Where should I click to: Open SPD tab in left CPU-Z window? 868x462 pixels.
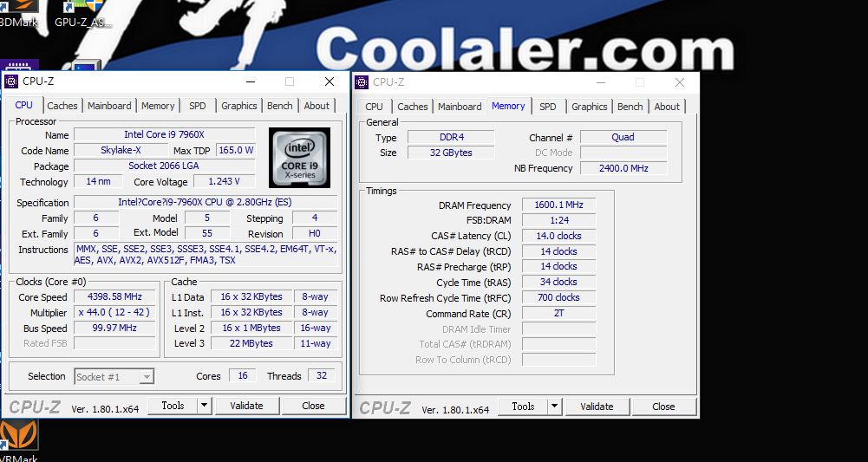197,106
